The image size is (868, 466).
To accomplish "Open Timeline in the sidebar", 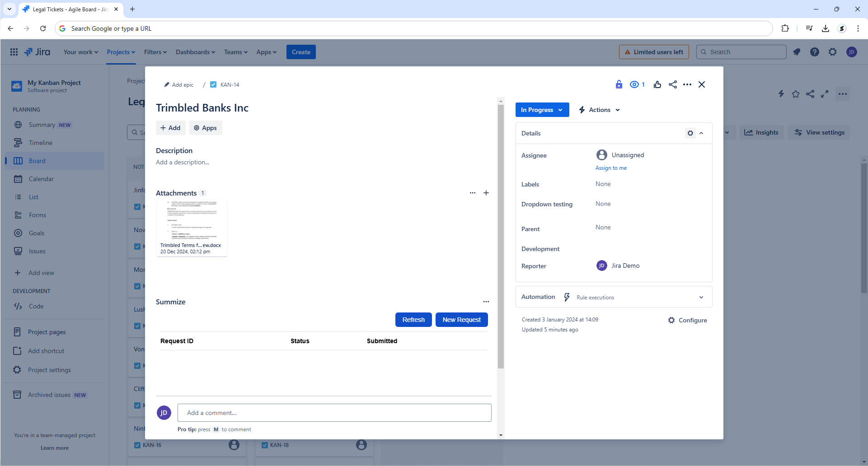I will [55, 143].
